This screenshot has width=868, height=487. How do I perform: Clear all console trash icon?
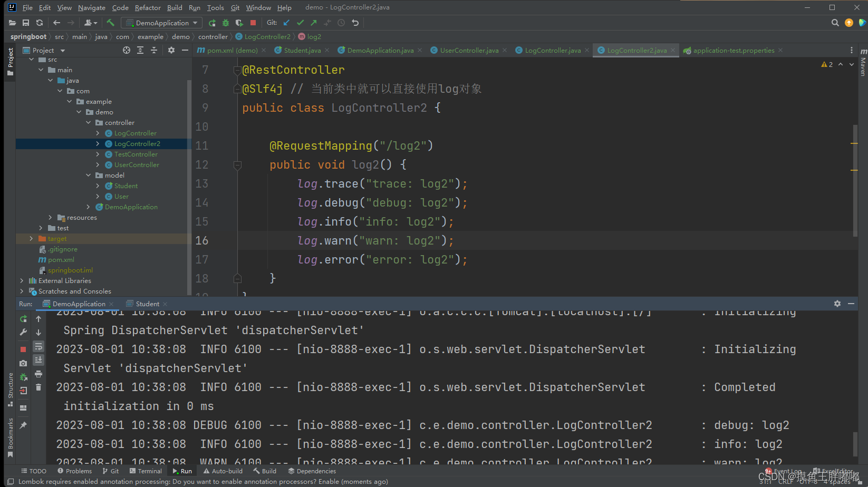click(x=38, y=387)
